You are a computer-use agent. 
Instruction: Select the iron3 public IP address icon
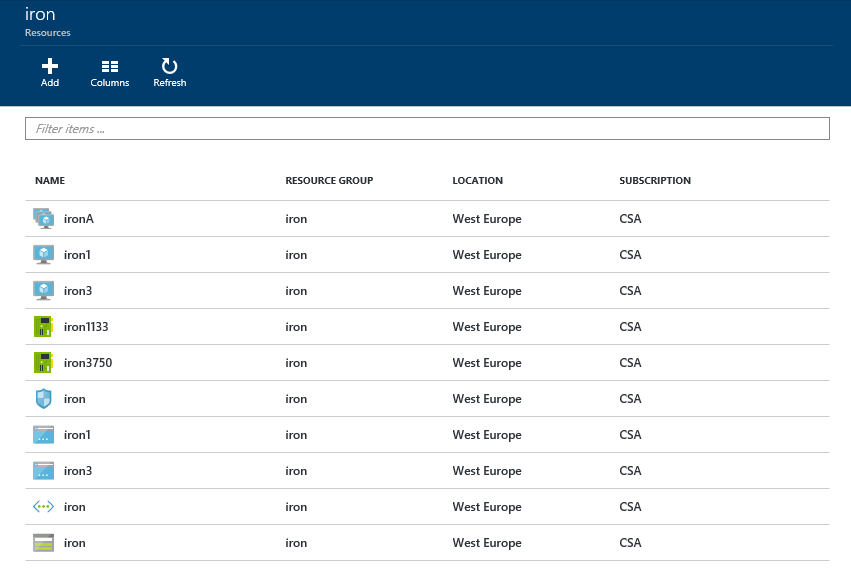point(43,470)
